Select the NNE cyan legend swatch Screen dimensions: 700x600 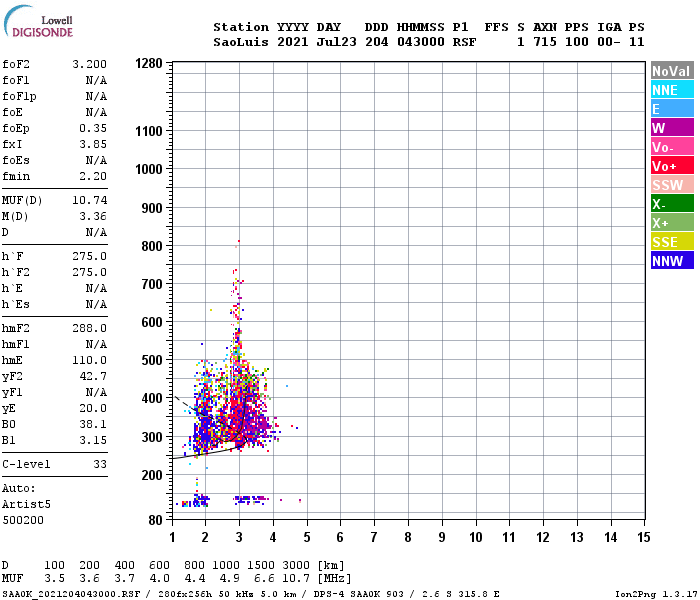point(672,90)
